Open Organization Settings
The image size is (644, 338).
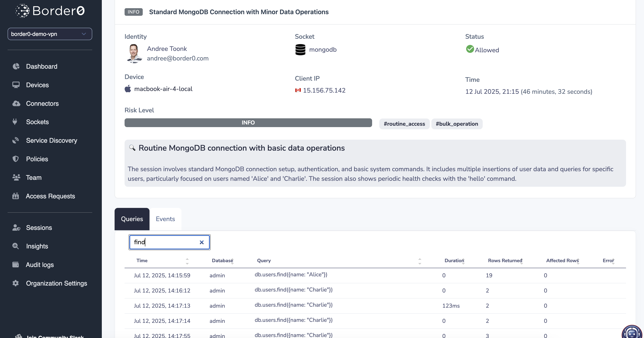[x=56, y=283]
